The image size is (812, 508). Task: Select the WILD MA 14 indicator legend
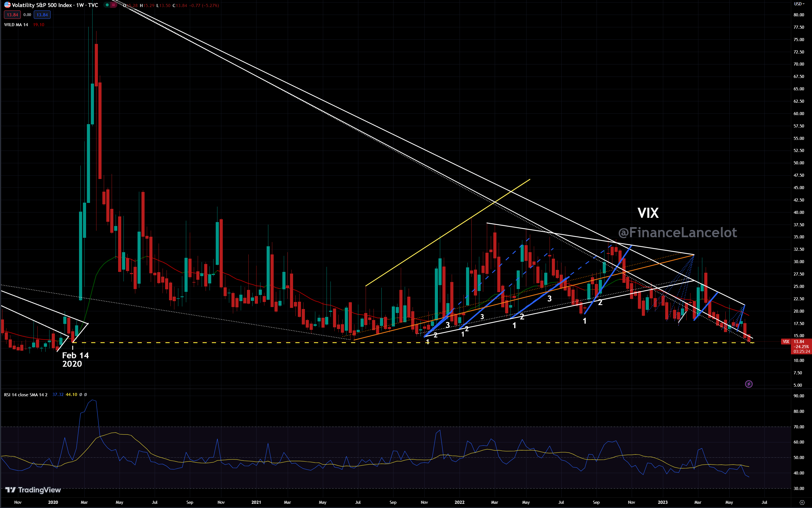[x=16, y=24]
